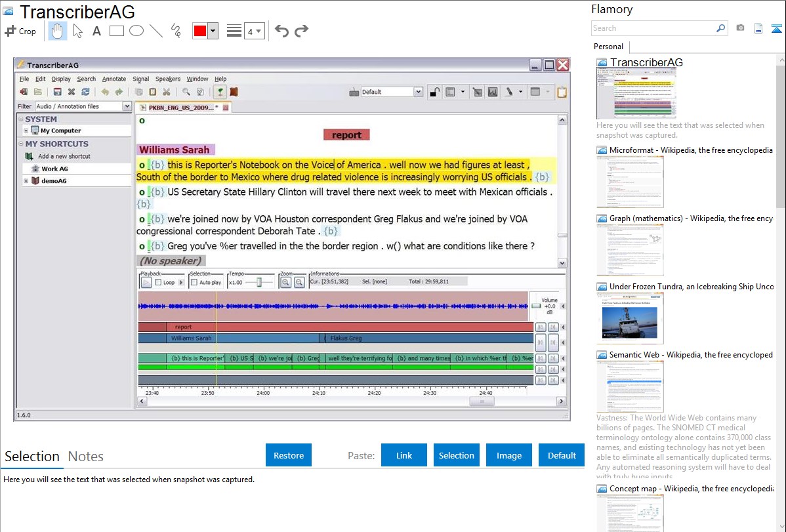Activate the hand pan tool
786x532 pixels.
[x=58, y=31]
